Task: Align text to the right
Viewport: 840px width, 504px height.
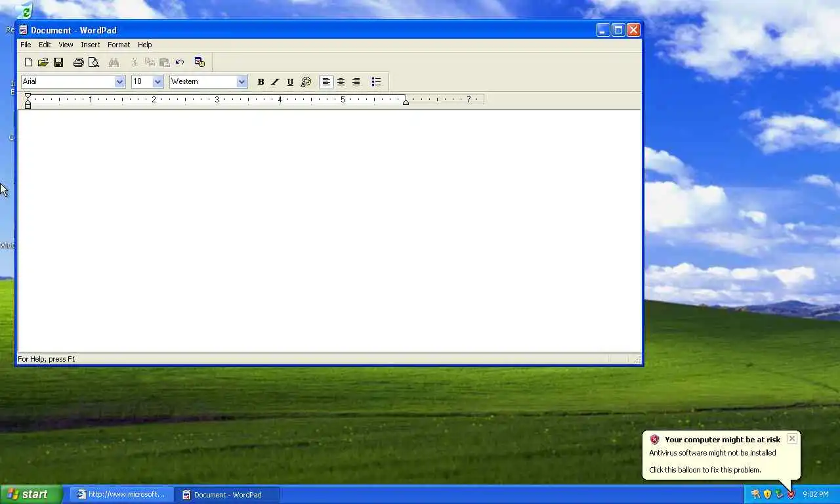Action: click(356, 82)
